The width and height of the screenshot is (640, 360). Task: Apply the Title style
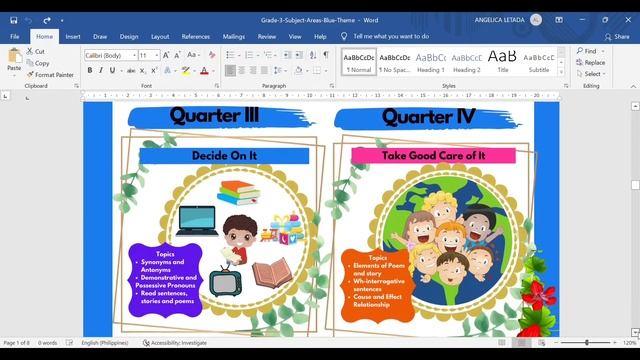coord(502,62)
